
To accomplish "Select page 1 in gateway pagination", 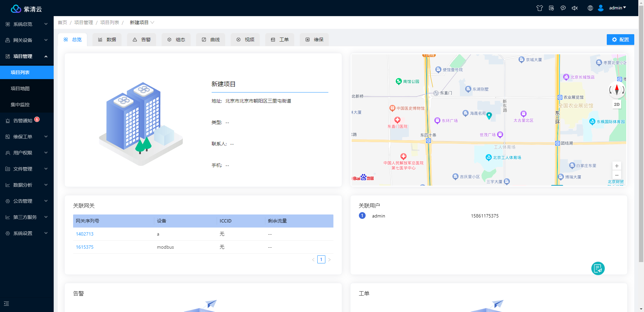I will click(x=321, y=259).
